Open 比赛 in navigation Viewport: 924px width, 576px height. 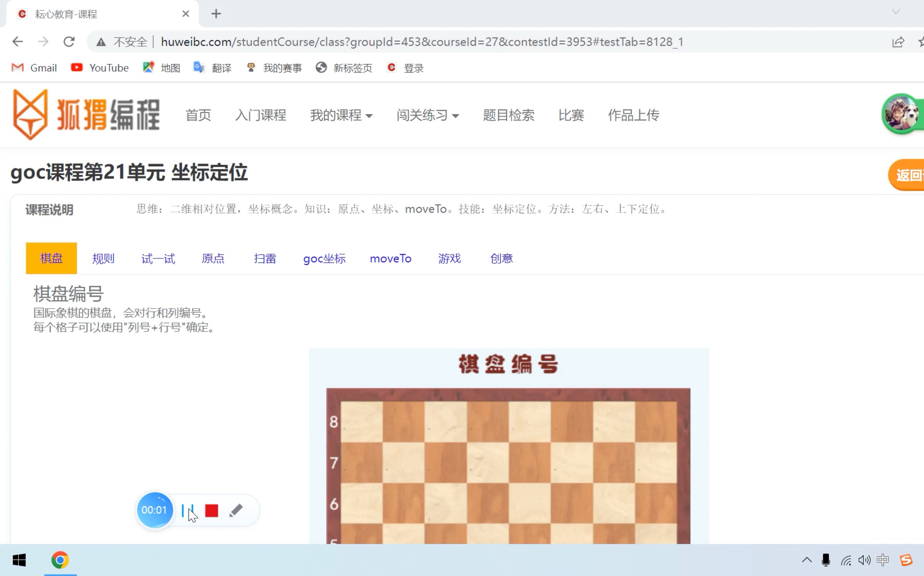(x=571, y=115)
